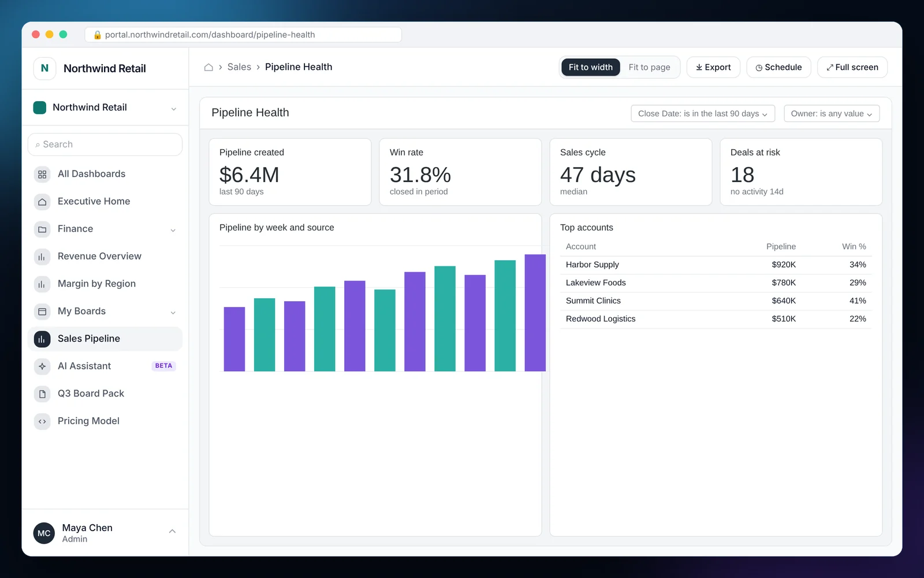This screenshot has height=578, width=924.
Task: Expand the Finance section chevron
Action: [173, 230]
